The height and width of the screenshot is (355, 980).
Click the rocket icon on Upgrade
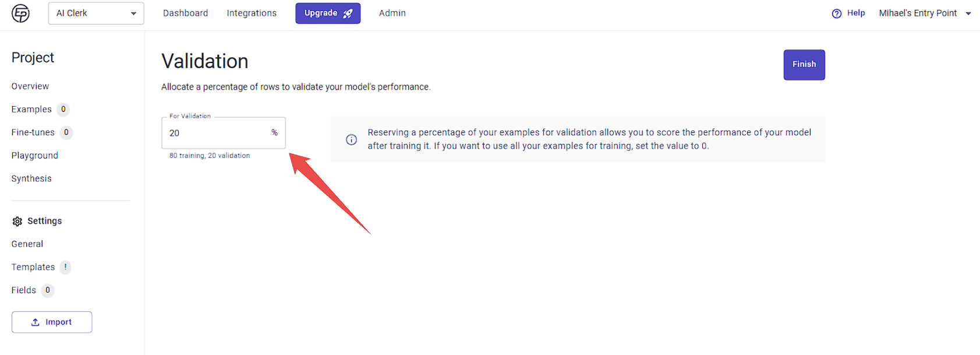(x=348, y=13)
